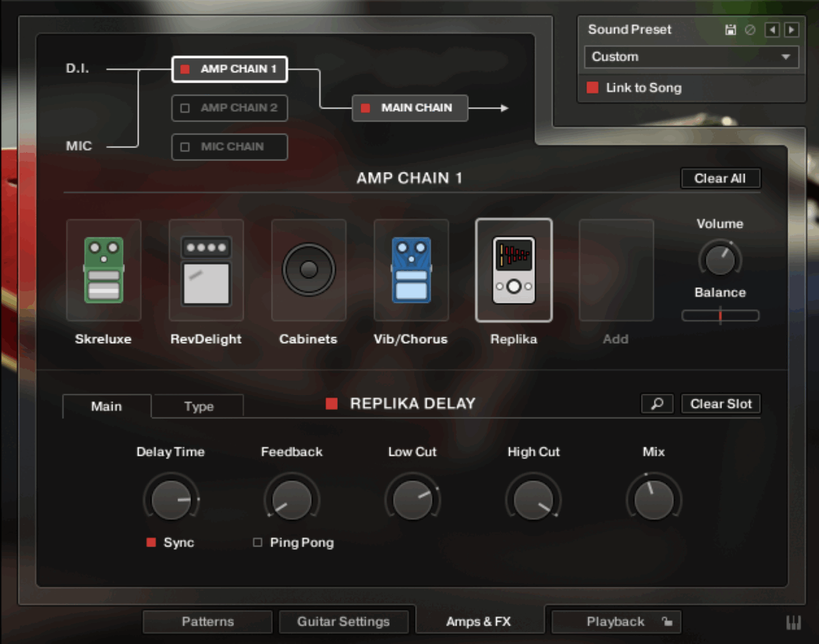Click the empty Add slot in the chain

pos(616,269)
